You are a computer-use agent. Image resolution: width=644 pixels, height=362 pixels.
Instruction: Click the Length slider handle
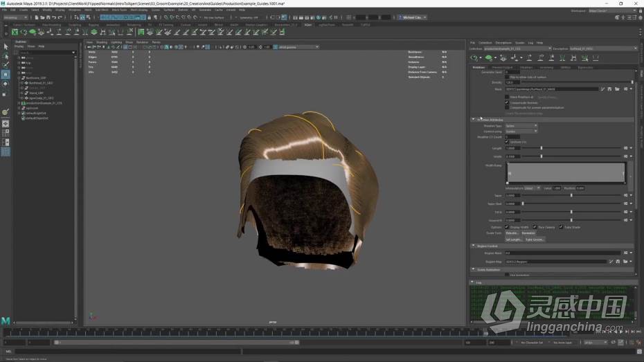[x=542, y=148]
